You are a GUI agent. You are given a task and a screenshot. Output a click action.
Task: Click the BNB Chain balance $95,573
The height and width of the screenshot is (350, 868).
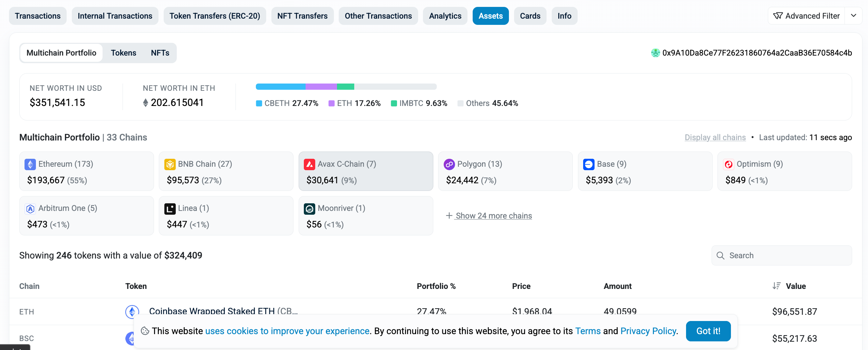(x=183, y=180)
